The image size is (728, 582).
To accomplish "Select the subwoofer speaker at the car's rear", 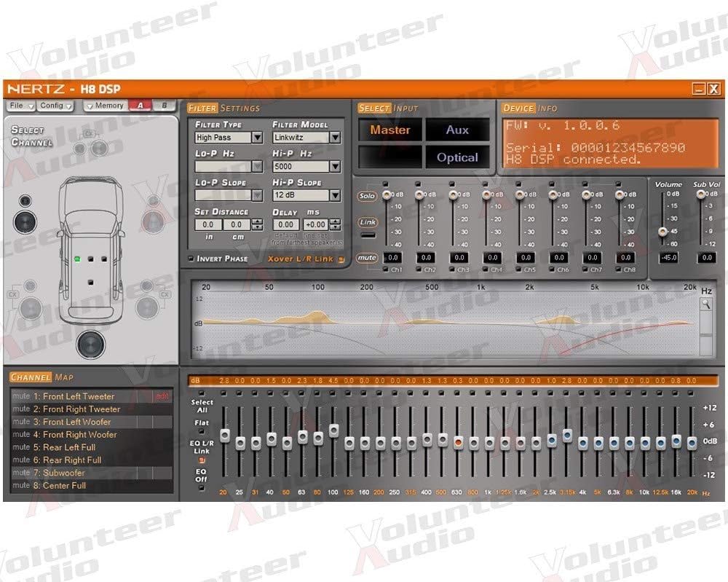I will [x=90, y=345].
